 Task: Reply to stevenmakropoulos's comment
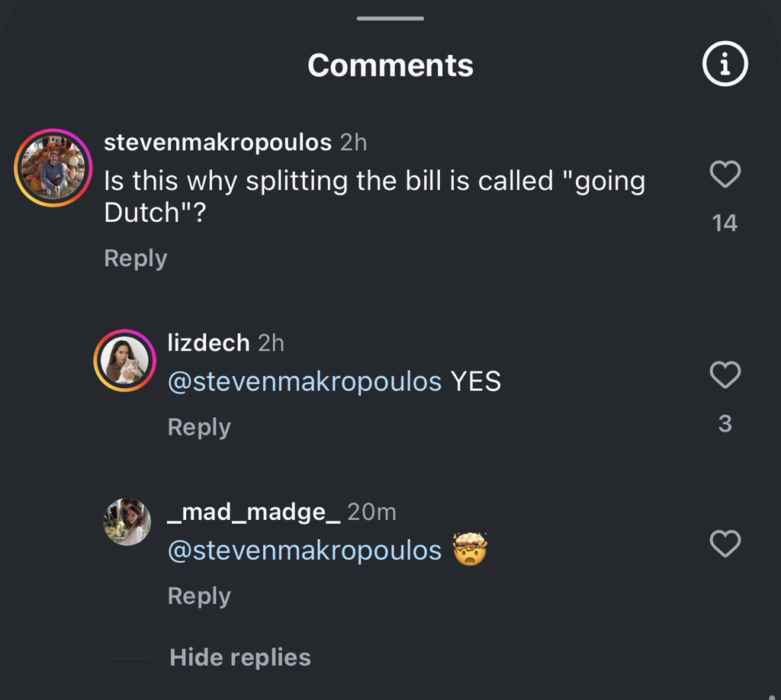pyautogui.click(x=135, y=258)
